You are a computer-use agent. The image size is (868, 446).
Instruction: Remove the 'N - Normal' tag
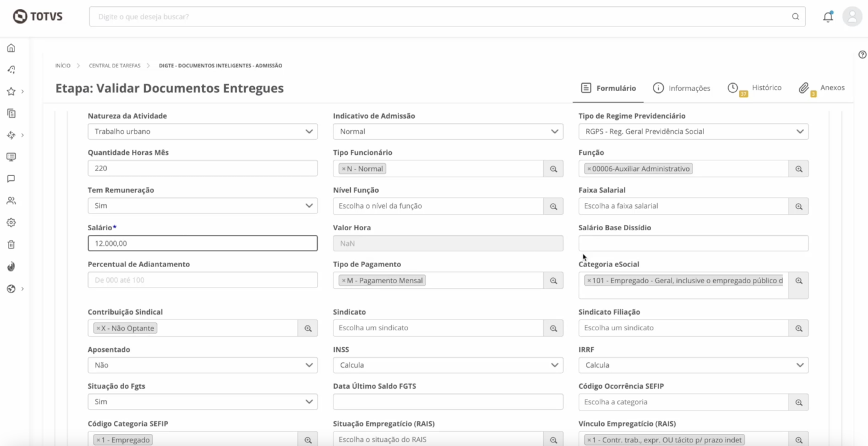[344, 169]
